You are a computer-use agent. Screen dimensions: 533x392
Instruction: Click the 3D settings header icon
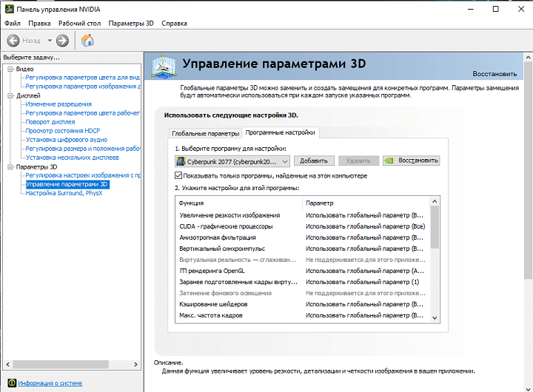point(164,67)
